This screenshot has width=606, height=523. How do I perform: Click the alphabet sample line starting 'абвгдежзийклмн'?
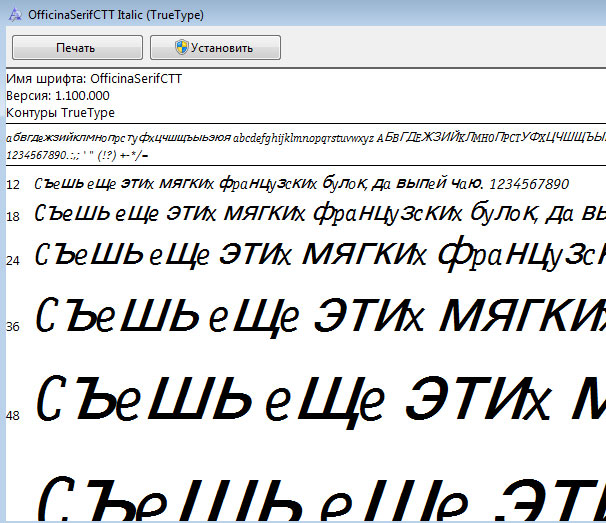[306, 138]
